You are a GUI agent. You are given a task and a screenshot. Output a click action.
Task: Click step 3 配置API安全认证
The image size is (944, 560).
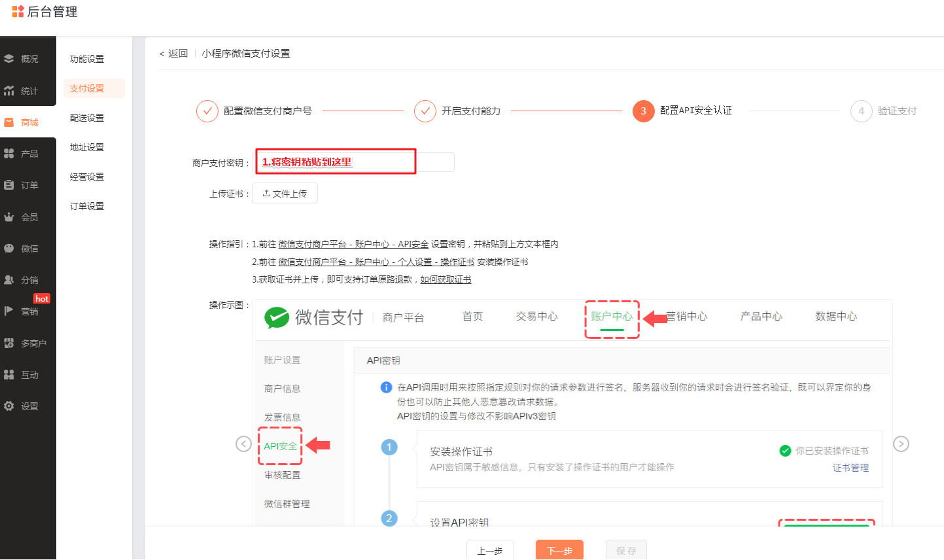click(682, 111)
